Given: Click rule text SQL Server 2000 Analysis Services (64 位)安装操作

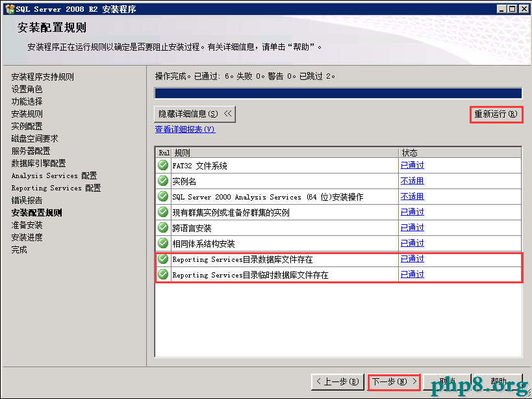Looking at the screenshot, I should [x=268, y=197].
